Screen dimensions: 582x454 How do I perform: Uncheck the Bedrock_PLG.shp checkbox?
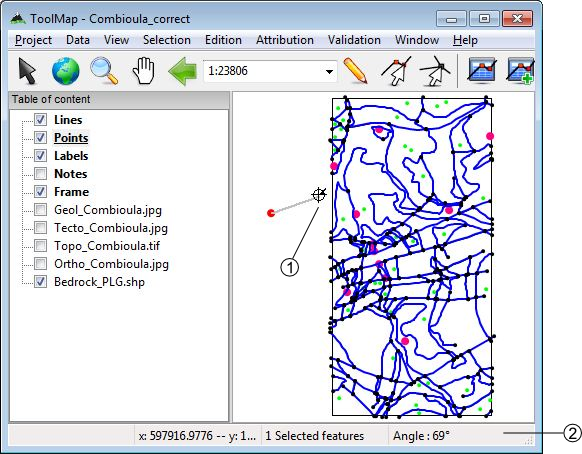[40, 281]
